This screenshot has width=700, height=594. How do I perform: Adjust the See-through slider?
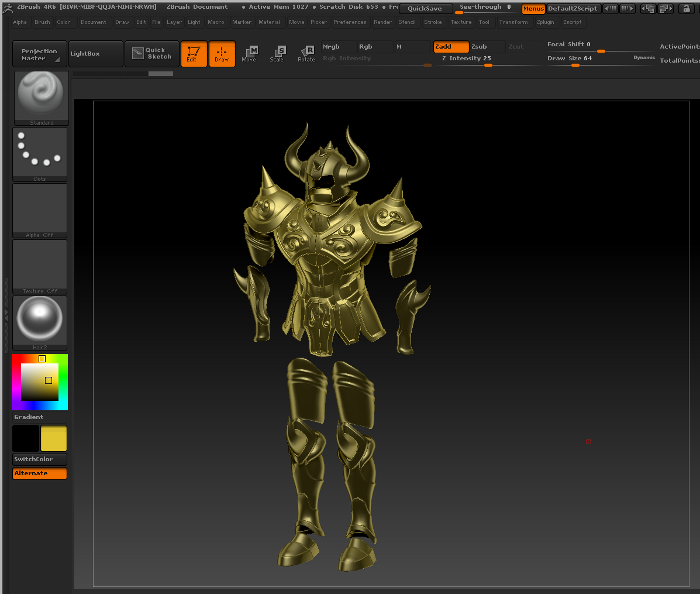pyautogui.click(x=486, y=8)
